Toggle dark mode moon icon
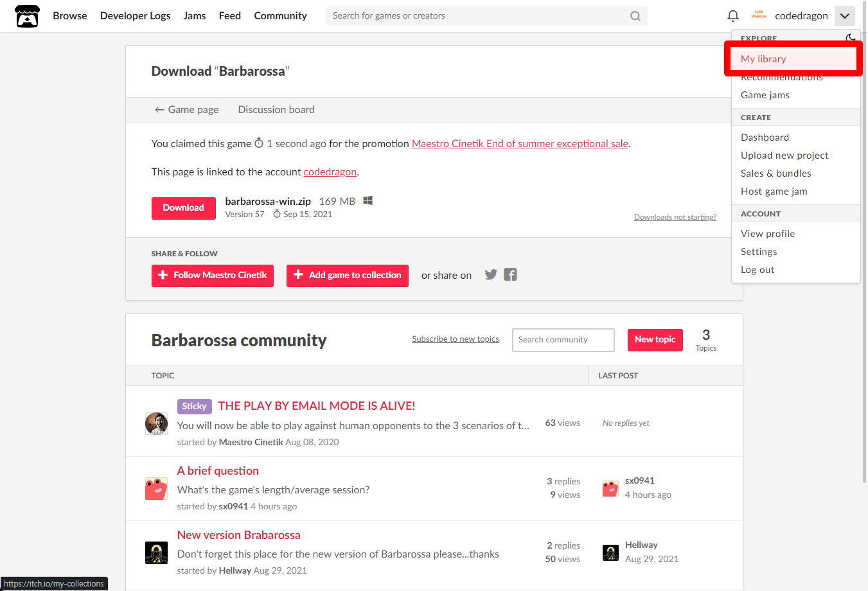The width and height of the screenshot is (868, 591). coord(851,38)
